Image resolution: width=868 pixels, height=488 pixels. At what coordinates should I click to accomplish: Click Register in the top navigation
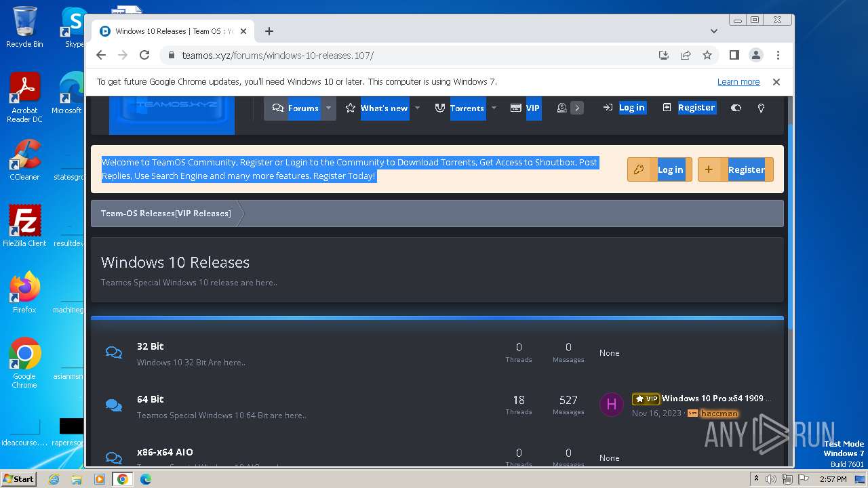coord(689,108)
